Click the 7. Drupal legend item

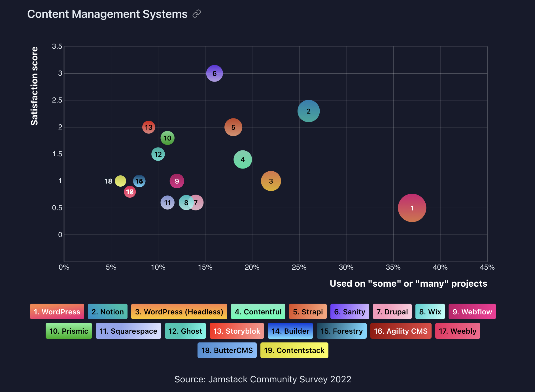tap(392, 312)
